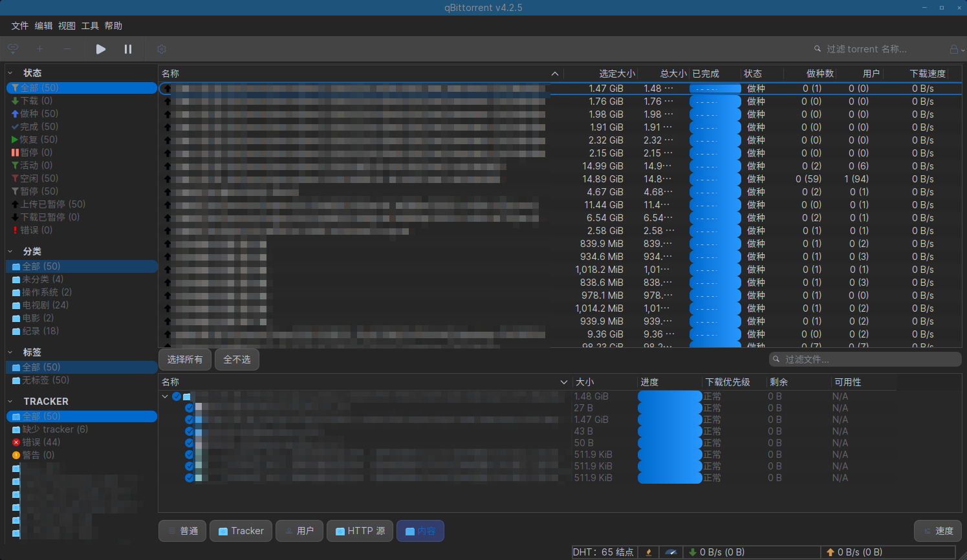Uncheck the 50 B file checkbox
This screenshot has height=560, width=967.
[x=190, y=443]
